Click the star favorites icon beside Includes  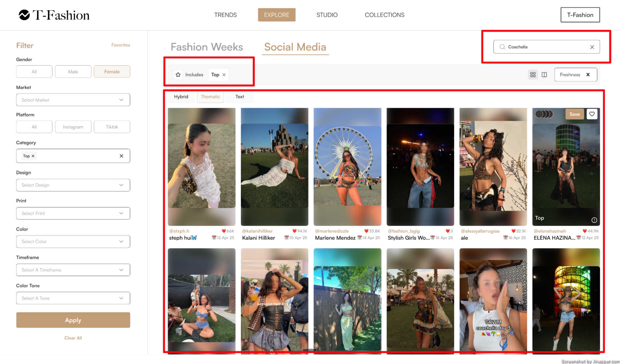178,75
